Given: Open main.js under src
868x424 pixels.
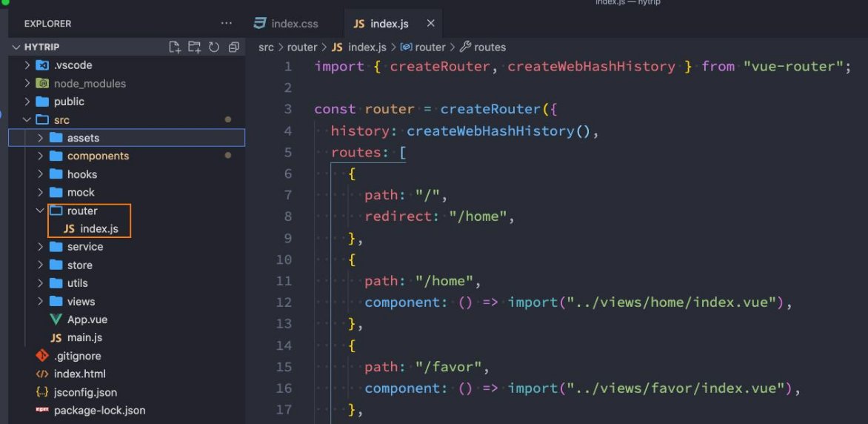Looking at the screenshot, I should coord(84,338).
